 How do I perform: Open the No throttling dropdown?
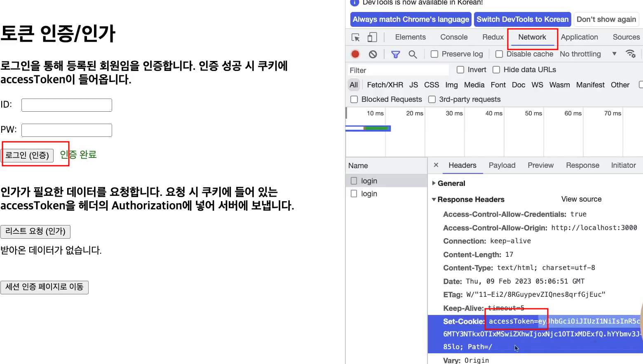click(x=588, y=54)
